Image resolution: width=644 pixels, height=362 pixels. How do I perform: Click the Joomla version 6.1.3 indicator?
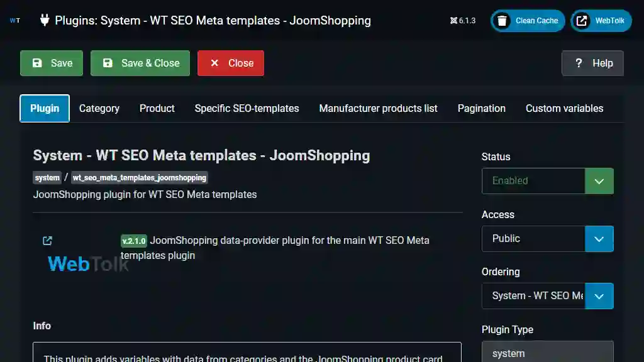[x=462, y=21]
